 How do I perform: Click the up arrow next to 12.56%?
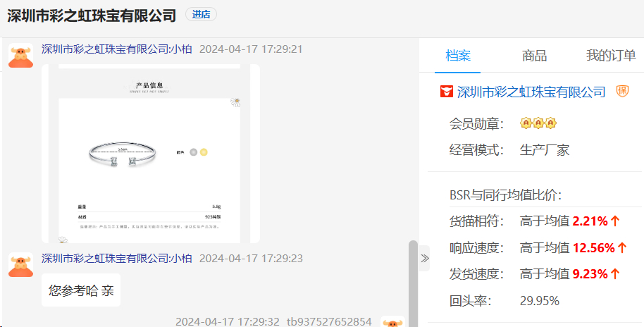(622, 247)
